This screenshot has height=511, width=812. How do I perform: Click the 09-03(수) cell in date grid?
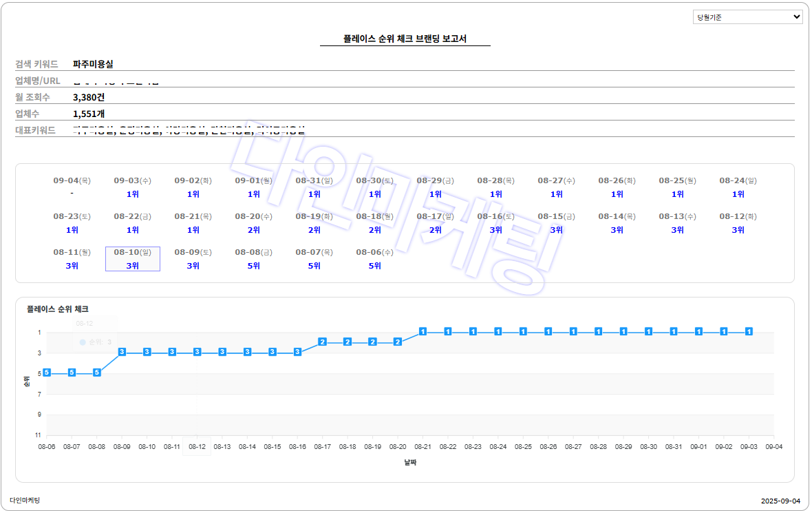click(x=133, y=187)
